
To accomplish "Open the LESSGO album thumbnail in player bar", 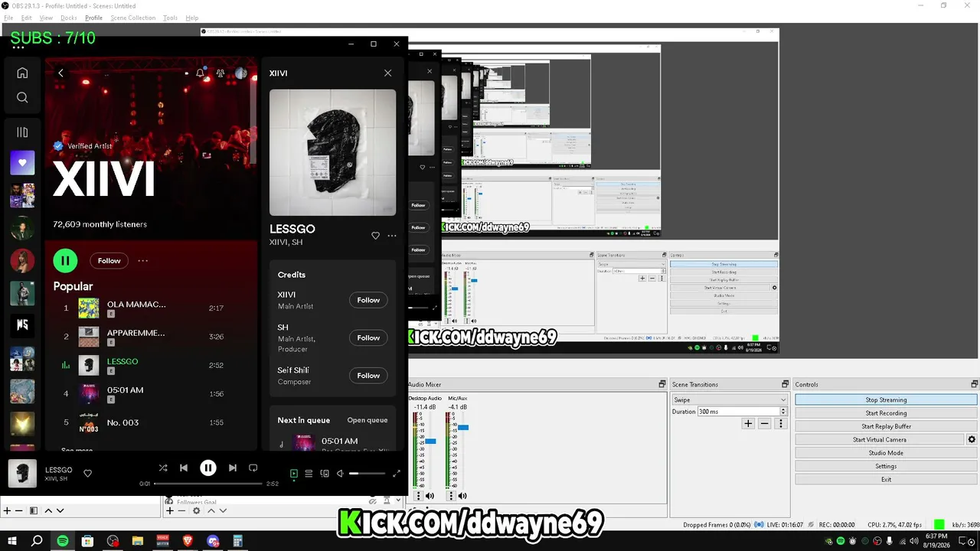I will 22,474.
